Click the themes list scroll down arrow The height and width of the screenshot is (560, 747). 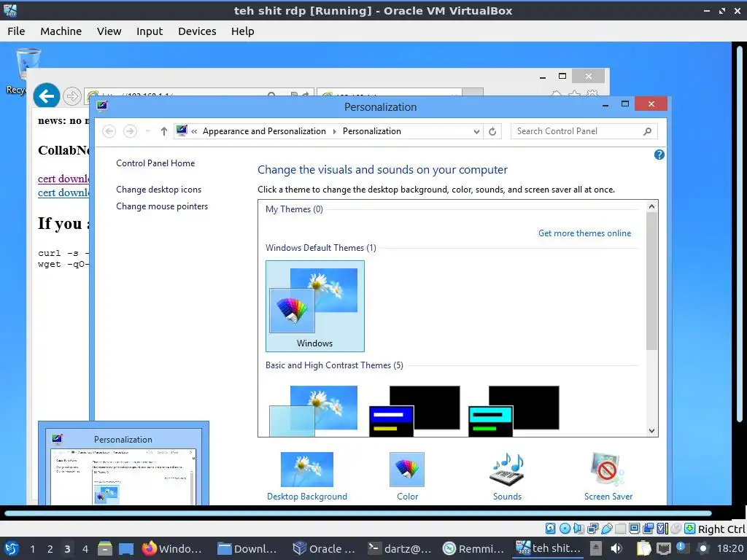coord(651,430)
